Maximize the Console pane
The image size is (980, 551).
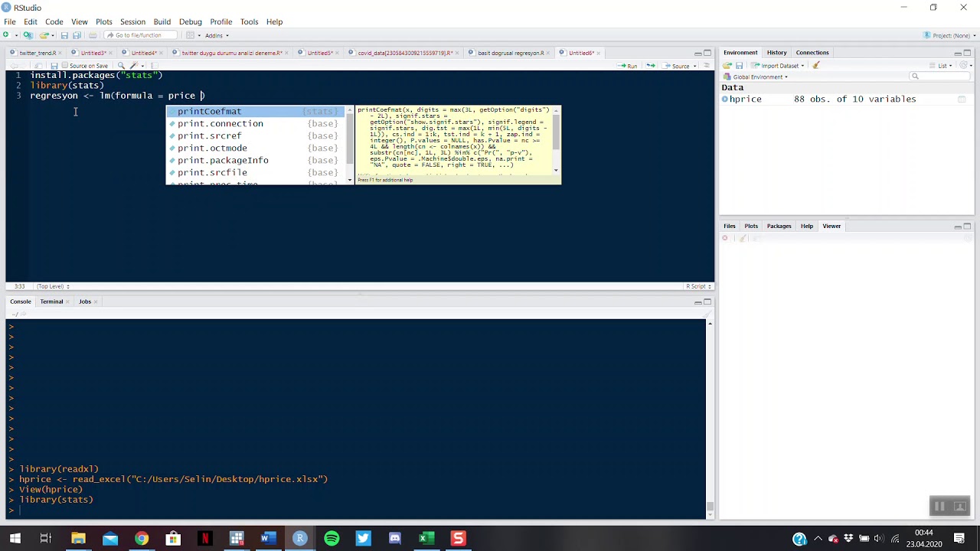[707, 302]
